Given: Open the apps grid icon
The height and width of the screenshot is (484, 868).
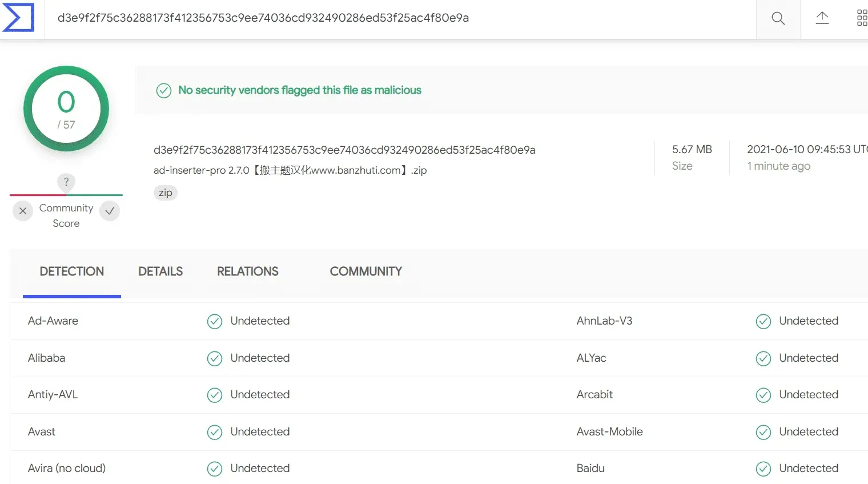Looking at the screenshot, I should (862, 18).
